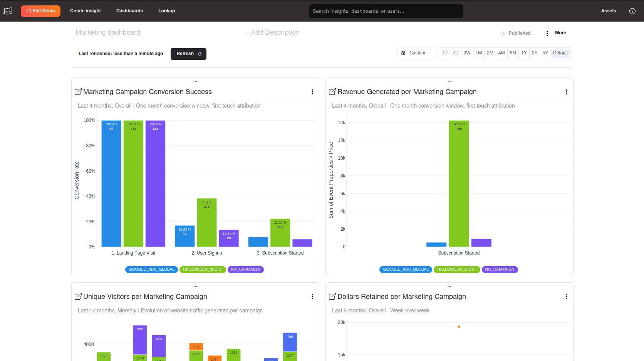This screenshot has width=644, height=361.
Task: Click the Dollars Retained per Marketing Campaign title
Action: (402, 297)
